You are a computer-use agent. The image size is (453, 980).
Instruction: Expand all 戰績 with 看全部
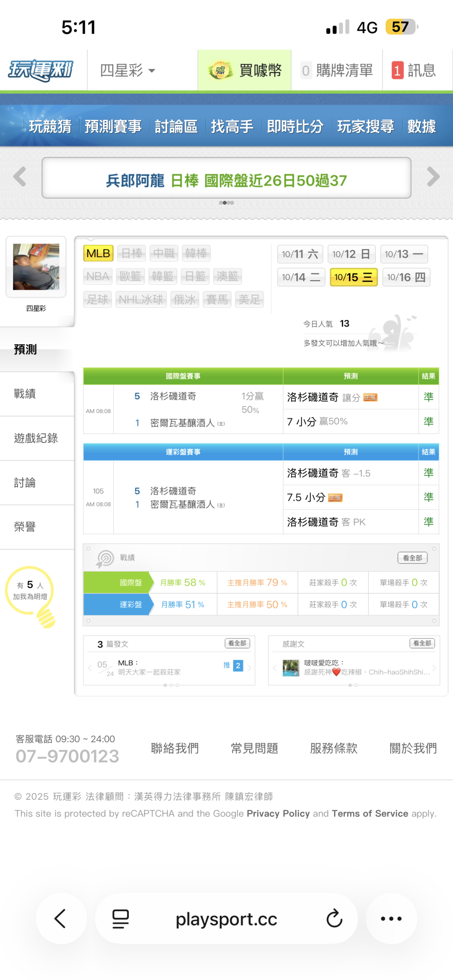[x=412, y=558]
